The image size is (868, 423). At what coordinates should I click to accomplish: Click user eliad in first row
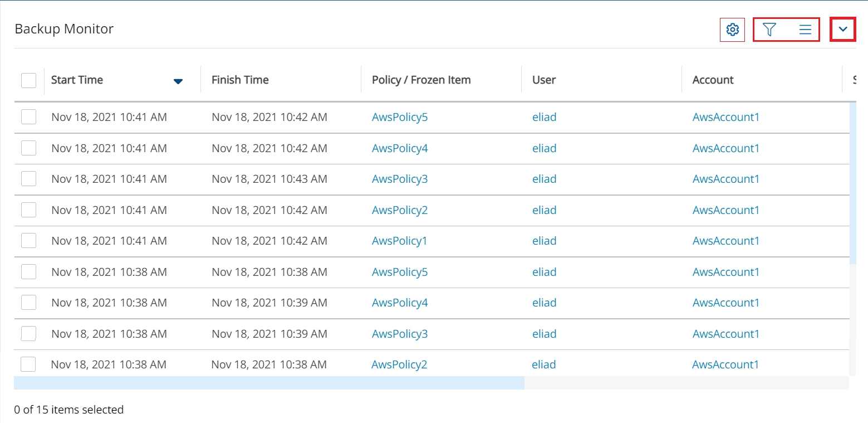544,117
